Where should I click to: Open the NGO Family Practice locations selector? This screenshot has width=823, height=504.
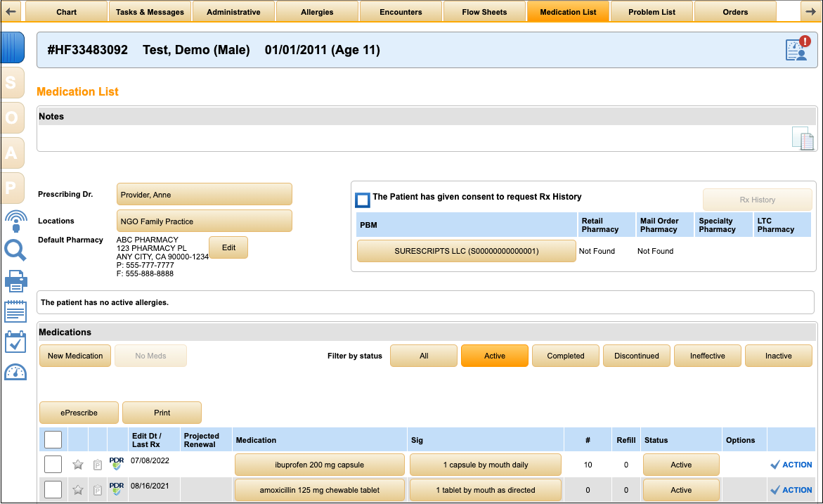204,221
